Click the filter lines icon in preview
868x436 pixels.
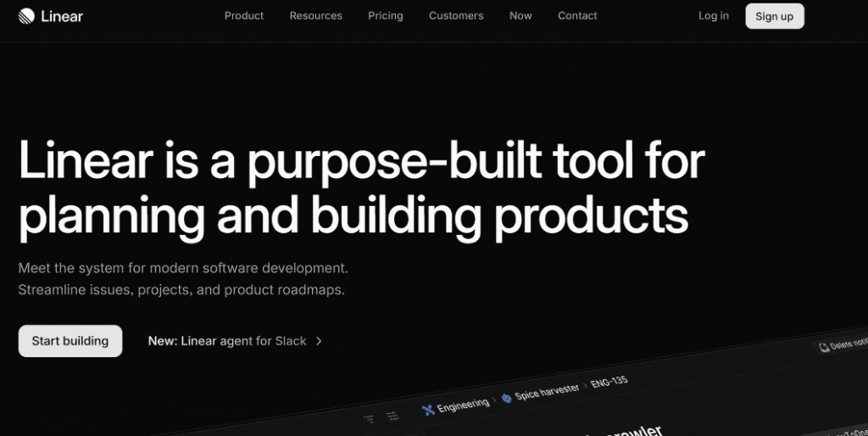click(369, 419)
